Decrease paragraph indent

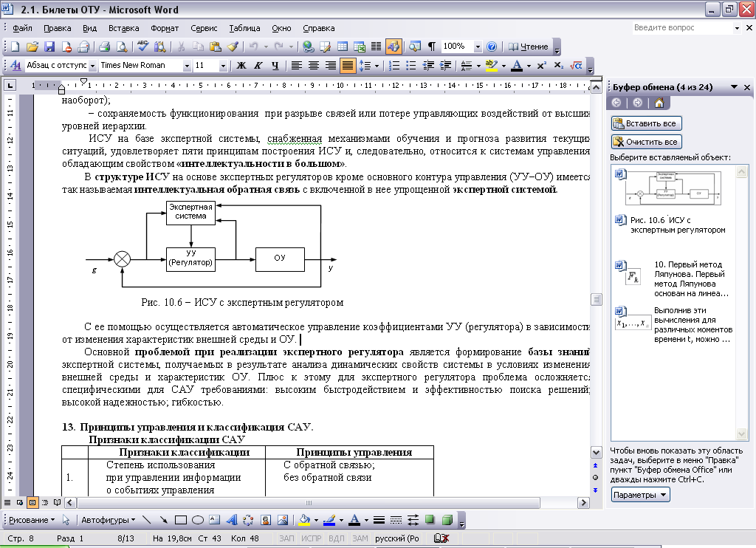coord(428,65)
